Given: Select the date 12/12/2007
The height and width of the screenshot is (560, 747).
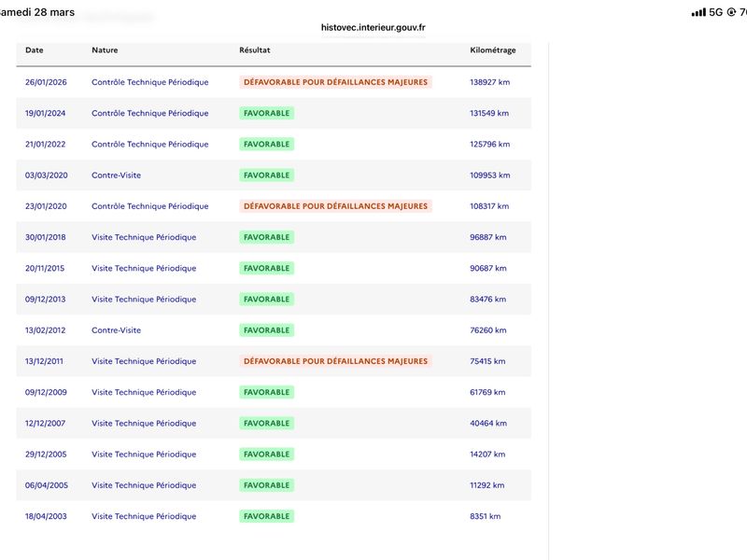Looking at the screenshot, I should click(x=45, y=423).
